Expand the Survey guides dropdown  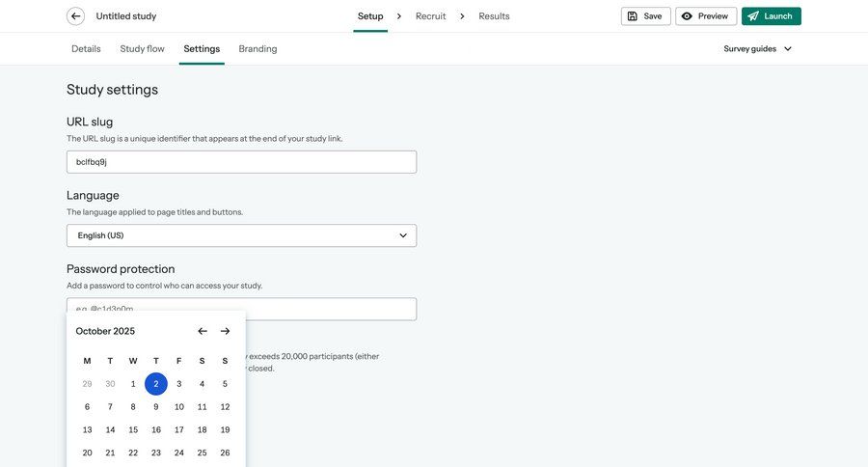pyautogui.click(x=758, y=48)
